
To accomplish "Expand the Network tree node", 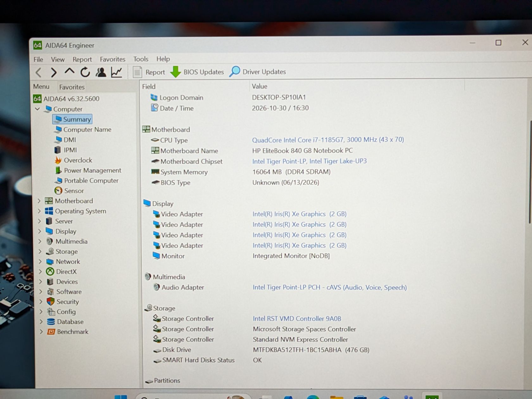I will tap(40, 262).
